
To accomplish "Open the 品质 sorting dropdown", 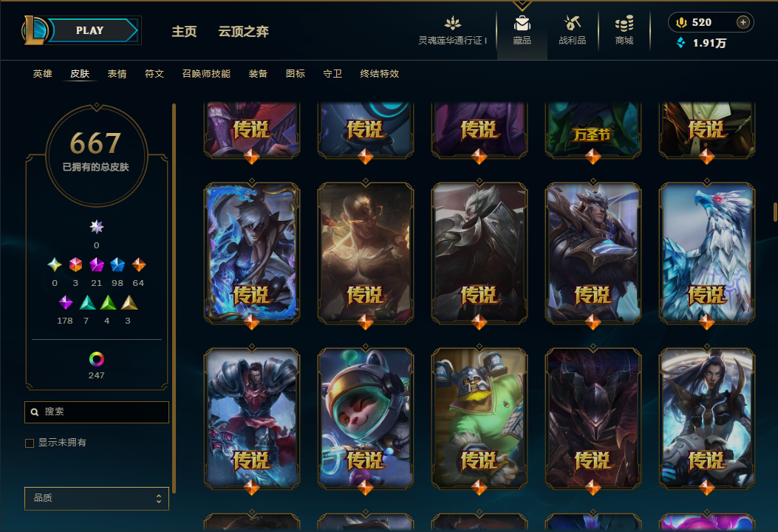I will [x=97, y=498].
